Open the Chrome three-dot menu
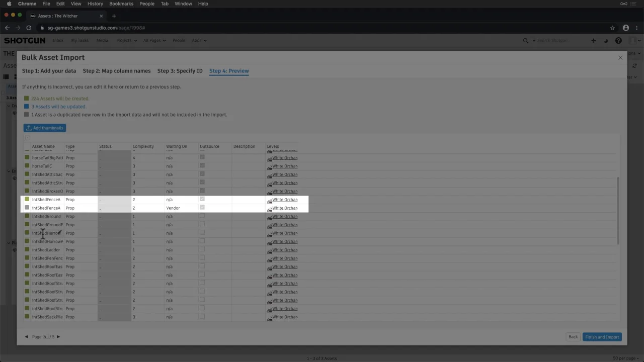This screenshot has height=362, width=644. (636, 28)
